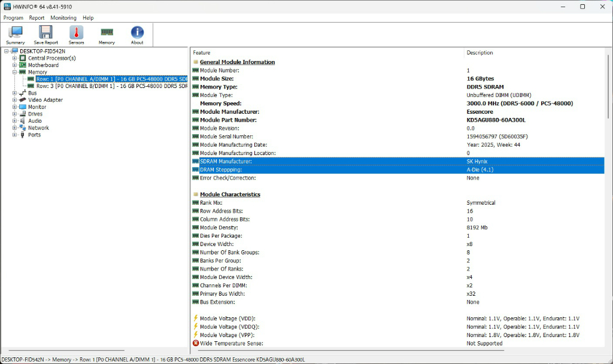Click the Module Voltage (VDD) lightning icon
This screenshot has width=613, height=364.
pyautogui.click(x=196, y=318)
